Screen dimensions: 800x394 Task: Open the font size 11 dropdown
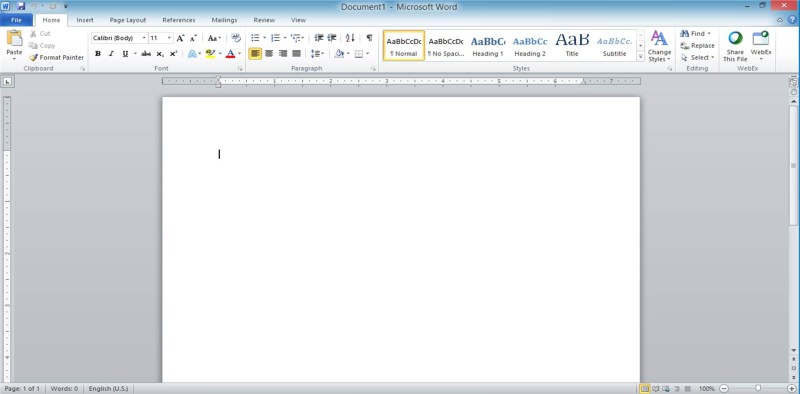pos(169,38)
